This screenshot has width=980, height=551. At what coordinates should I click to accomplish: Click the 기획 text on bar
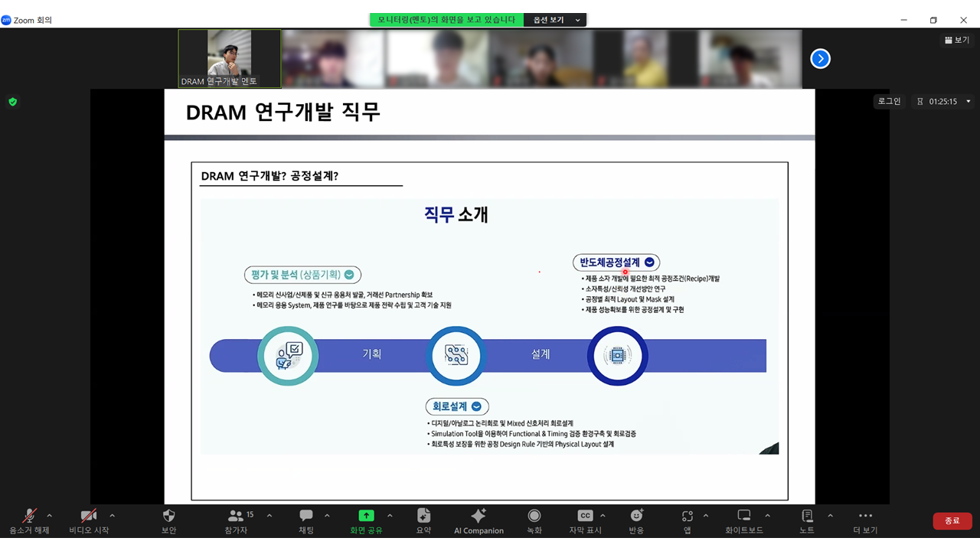pos(372,354)
